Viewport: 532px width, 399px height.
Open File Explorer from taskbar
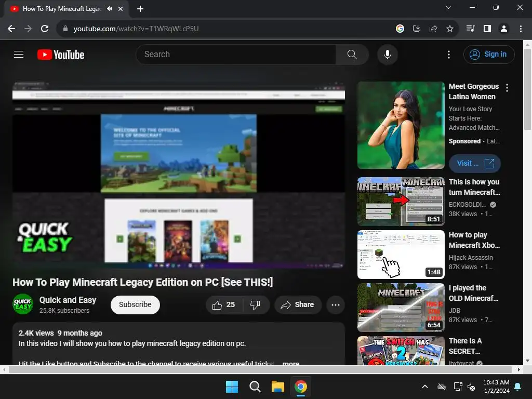(277, 387)
